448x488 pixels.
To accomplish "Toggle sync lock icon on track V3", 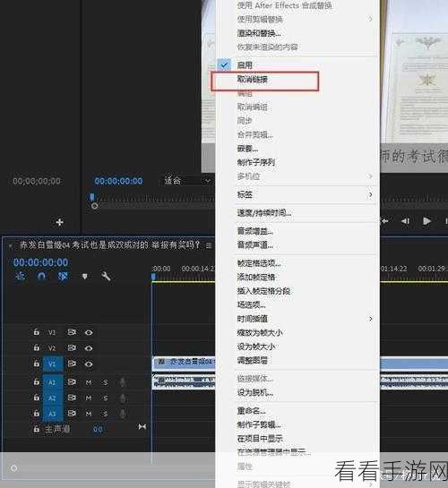I will 72,332.
